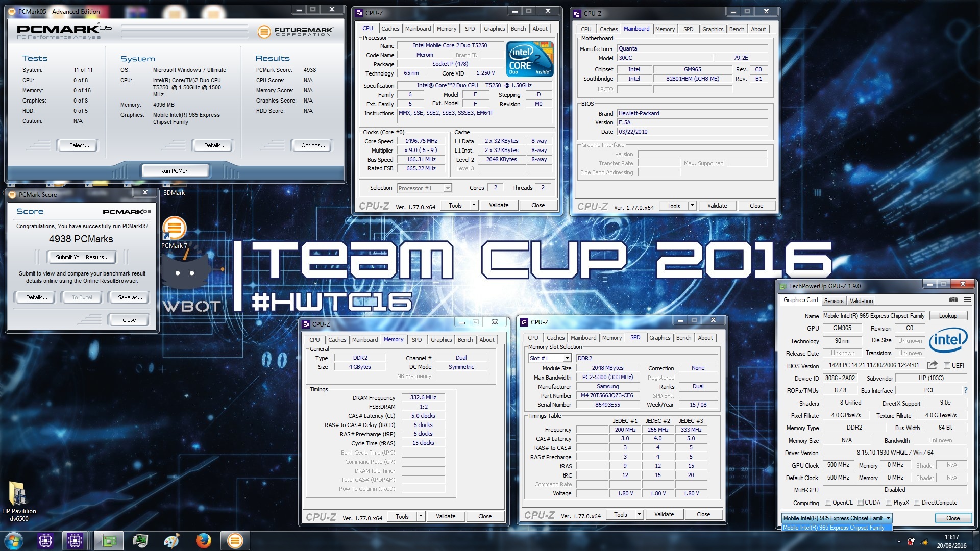
Task: Open the PCMark 7 desktop shortcut
Action: 174,233
